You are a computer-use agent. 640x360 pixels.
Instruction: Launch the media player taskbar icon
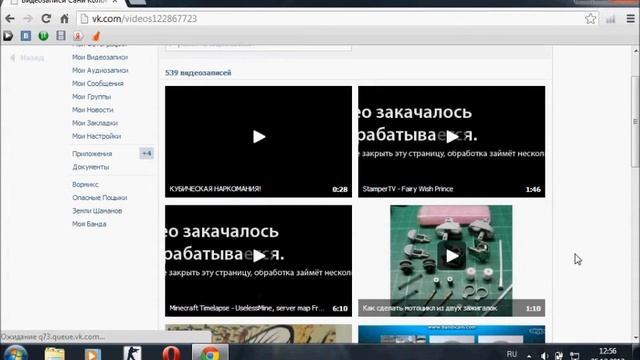click(93, 353)
